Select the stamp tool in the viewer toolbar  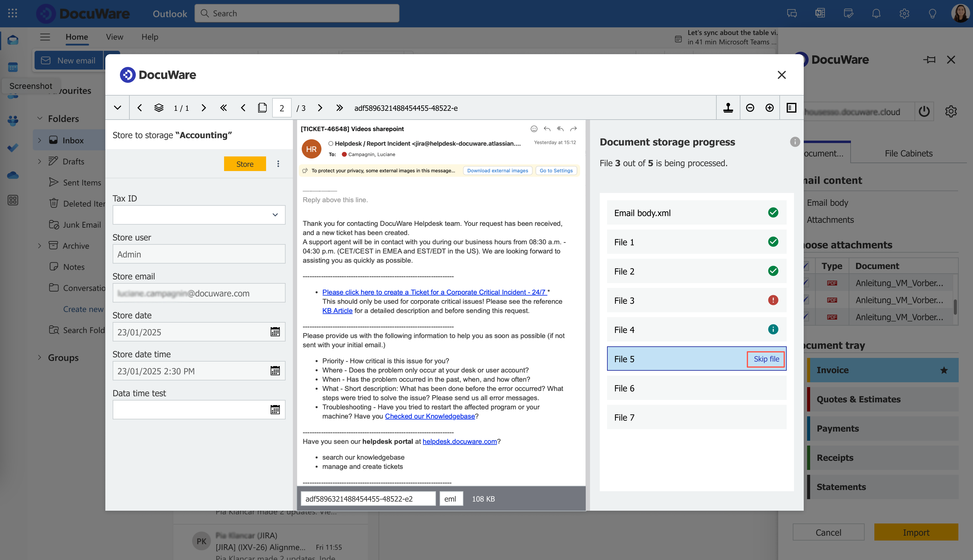point(728,108)
